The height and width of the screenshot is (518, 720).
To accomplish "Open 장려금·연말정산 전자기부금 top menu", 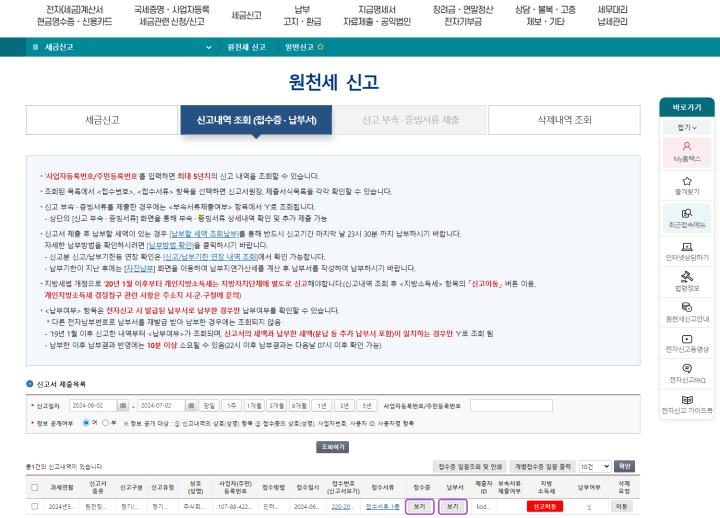I will coord(463,15).
